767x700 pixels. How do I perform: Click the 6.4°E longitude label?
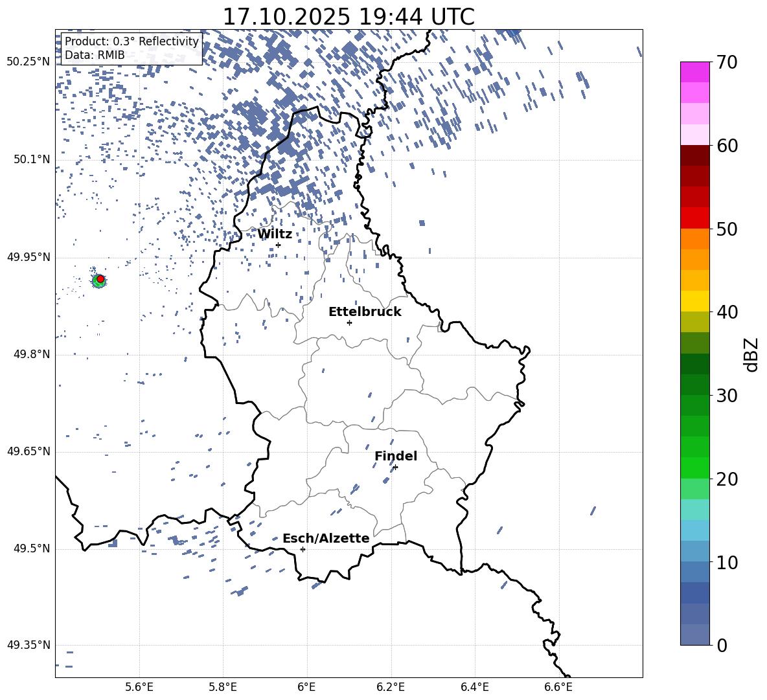tap(474, 687)
